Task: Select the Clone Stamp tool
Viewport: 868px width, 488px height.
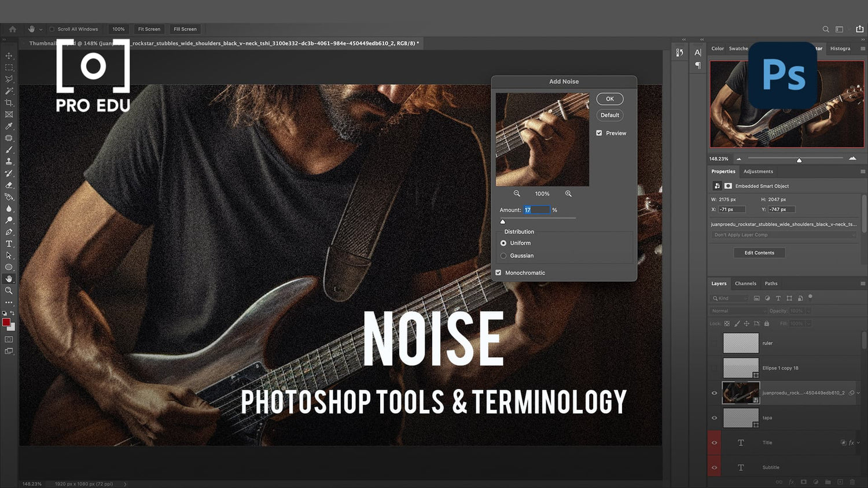Action: pos(9,161)
